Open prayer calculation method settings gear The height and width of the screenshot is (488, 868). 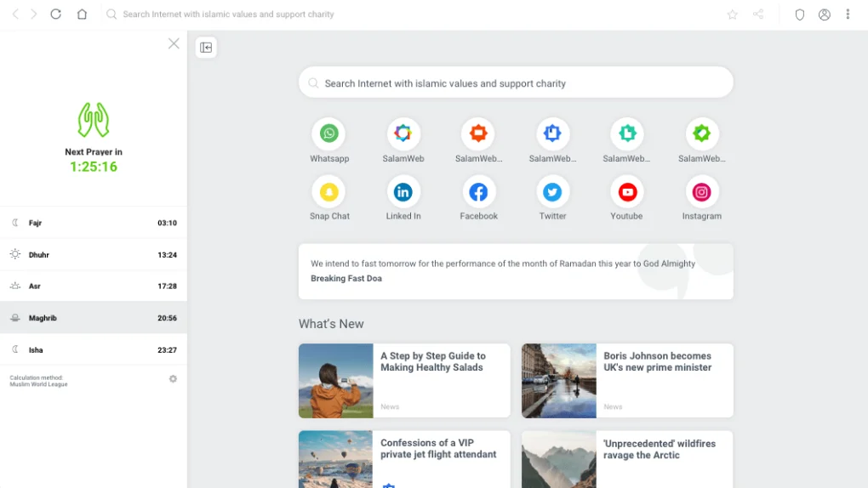coord(173,379)
